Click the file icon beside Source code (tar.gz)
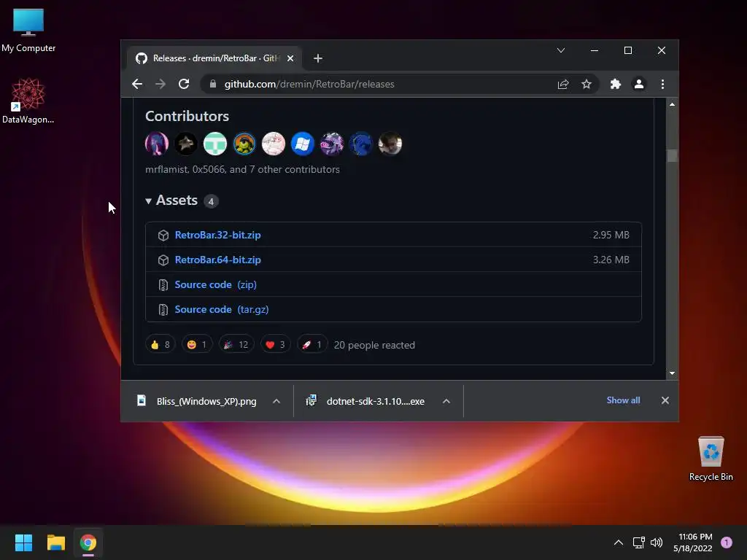 point(163,310)
